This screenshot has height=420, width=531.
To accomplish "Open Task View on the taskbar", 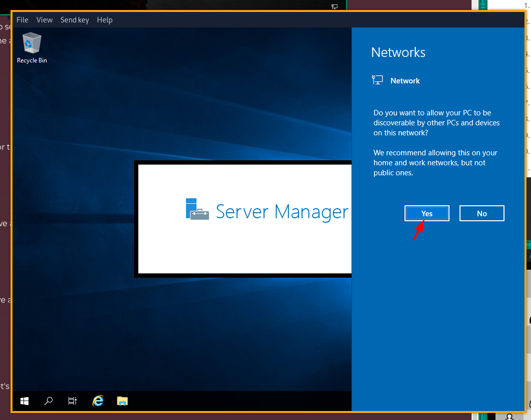I will 72,401.
